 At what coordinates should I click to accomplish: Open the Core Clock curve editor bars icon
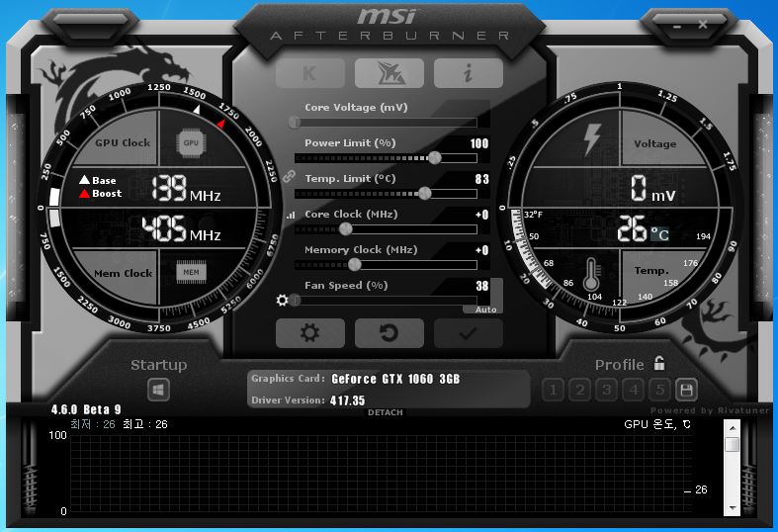click(291, 215)
